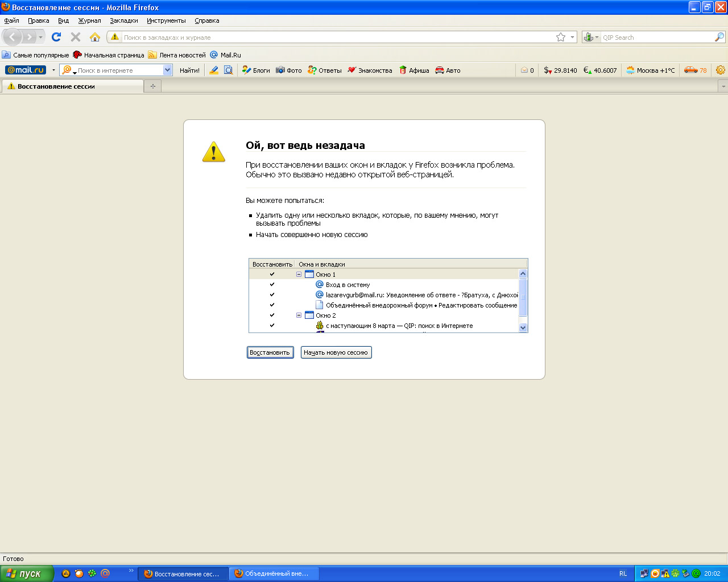Collapse the Окно 1 tree node
The image size is (728, 582).
299,275
